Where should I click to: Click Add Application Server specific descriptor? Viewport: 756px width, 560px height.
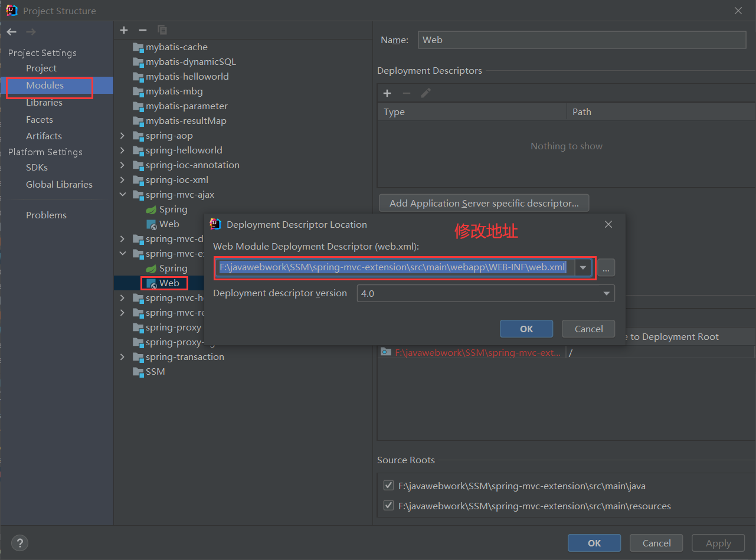pos(484,203)
